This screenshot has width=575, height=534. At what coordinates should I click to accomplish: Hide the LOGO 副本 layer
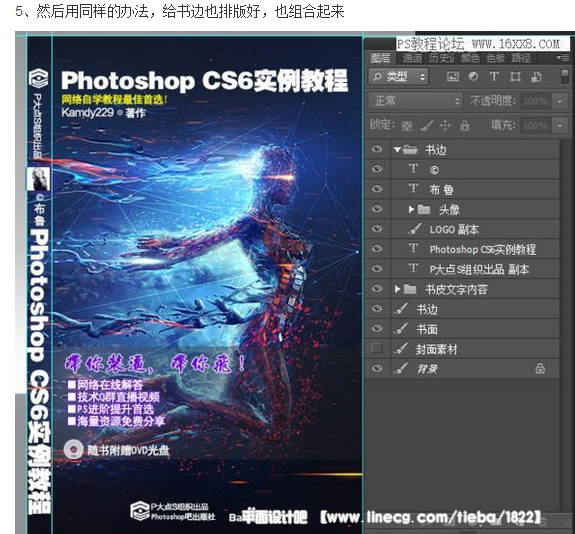[377, 228]
